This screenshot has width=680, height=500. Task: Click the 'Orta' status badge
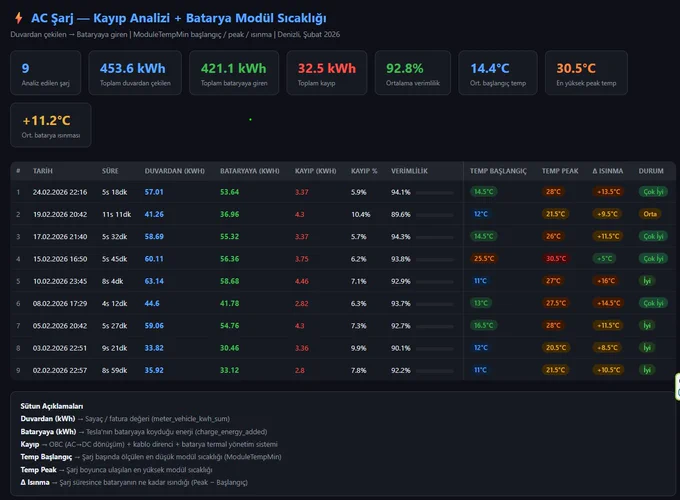pyautogui.click(x=650, y=214)
